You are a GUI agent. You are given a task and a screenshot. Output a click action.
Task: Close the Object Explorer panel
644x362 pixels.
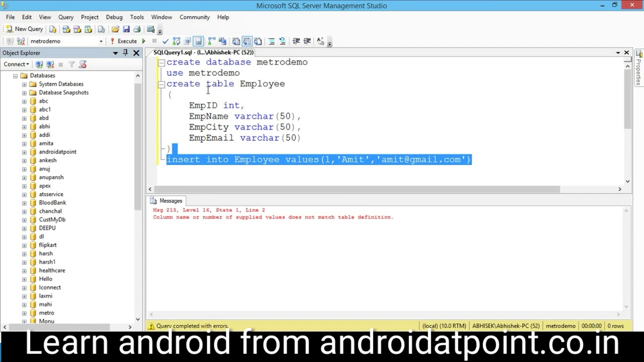tap(136, 53)
